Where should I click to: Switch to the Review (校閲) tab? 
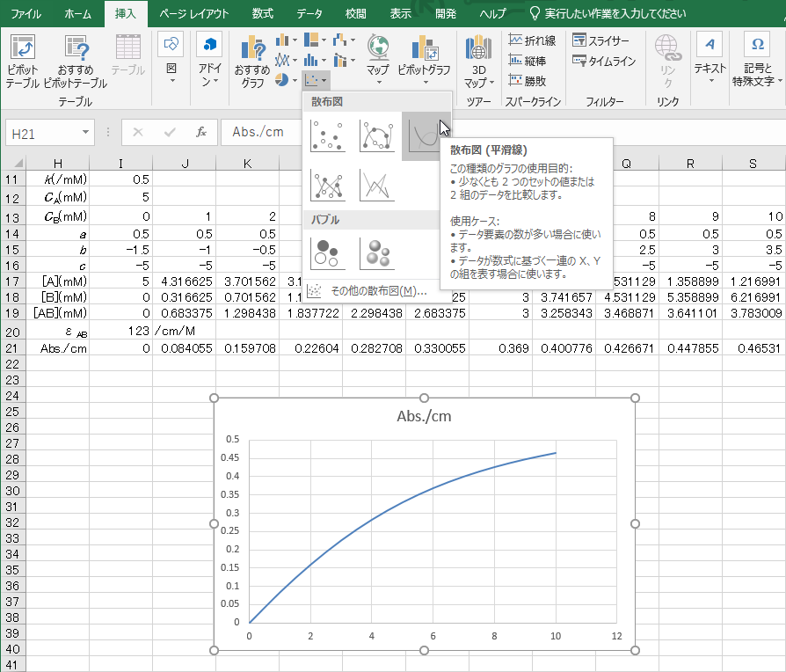pyautogui.click(x=355, y=13)
